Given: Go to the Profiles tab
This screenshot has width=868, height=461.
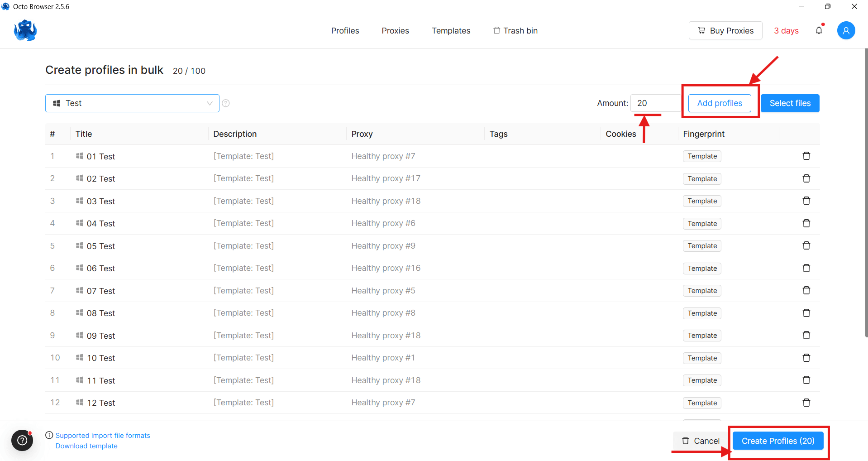Looking at the screenshot, I should [345, 30].
